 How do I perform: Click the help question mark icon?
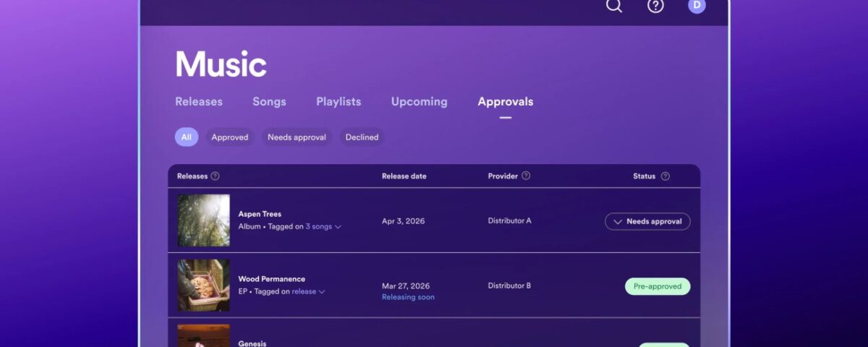tap(655, 6)
